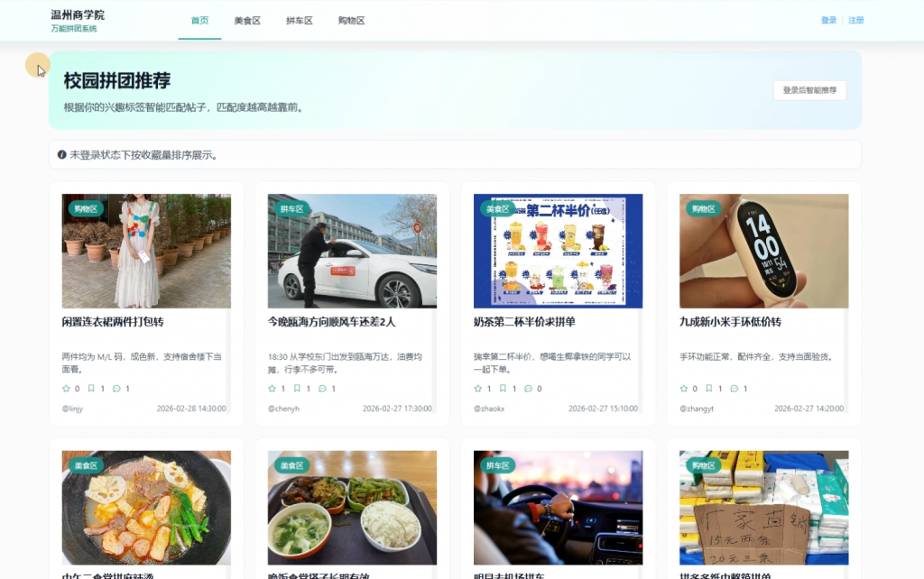Open post title 今晚瓯海方向顺风车还差2人

(331, 322)
